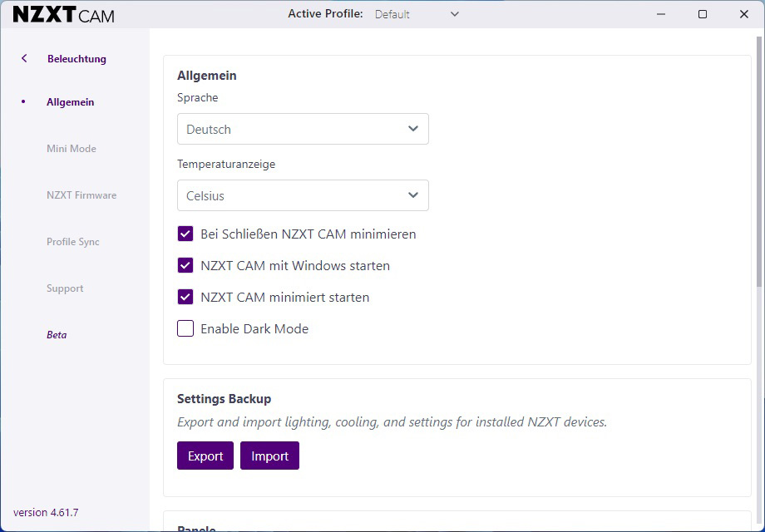
Task: Open the Deutsch language dropdown
Action: point(303,129)
